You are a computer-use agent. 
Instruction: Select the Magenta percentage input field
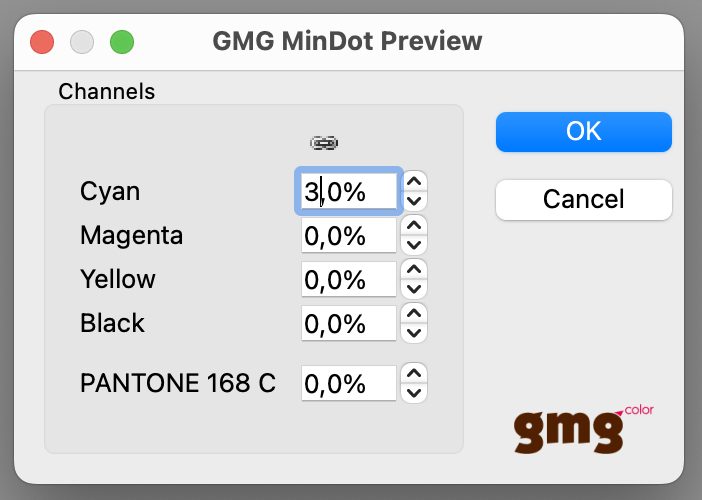(349, 235)
